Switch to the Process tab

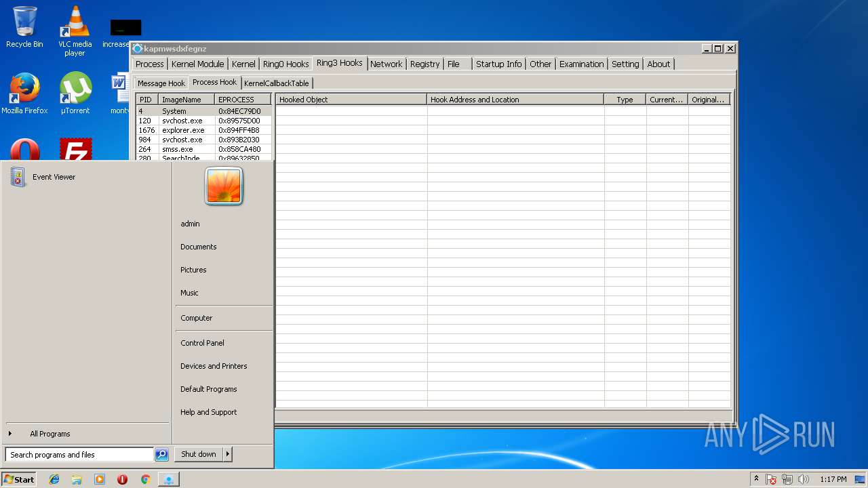click(149, 64)
